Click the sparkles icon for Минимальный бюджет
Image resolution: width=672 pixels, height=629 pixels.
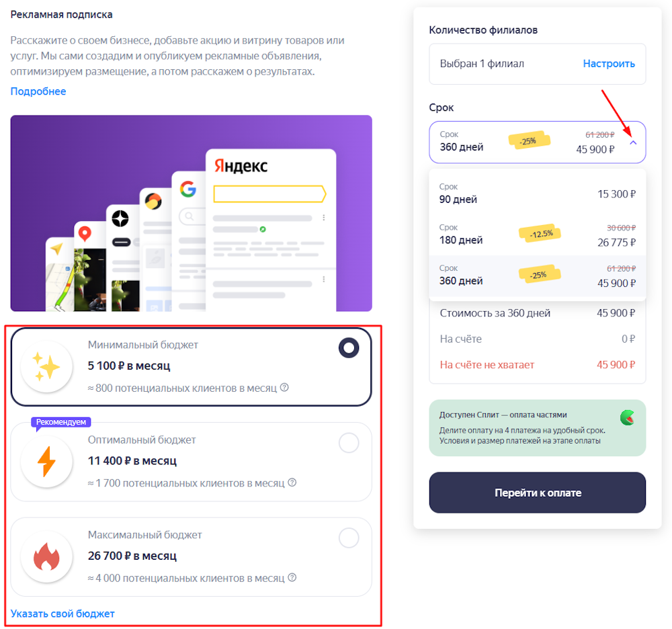[46, 367]
